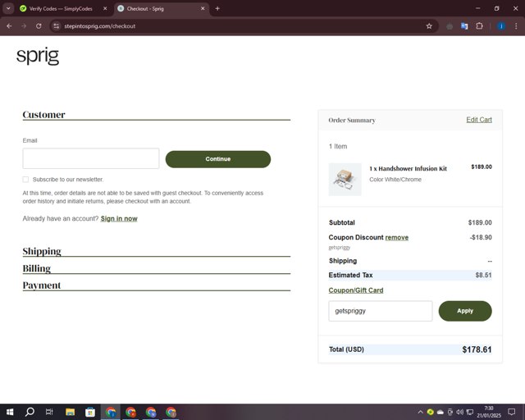Click the Continue button
The height and width of the screenshot is (420, 525).
[x=218, y=159]
